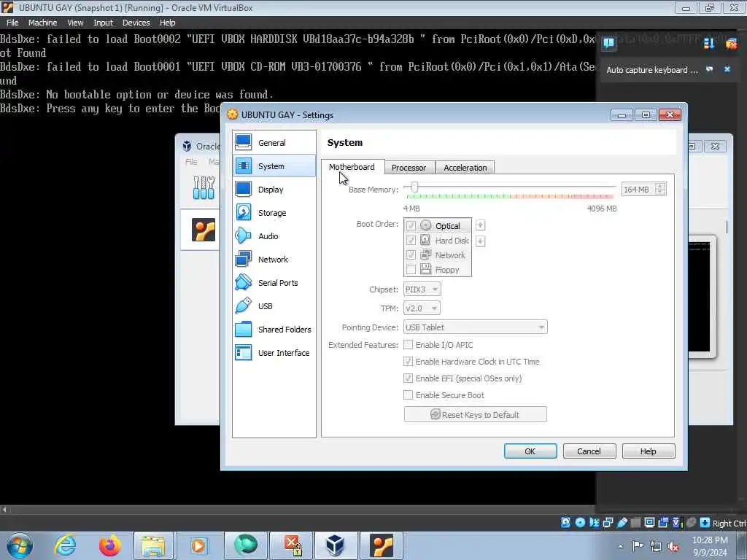The width and height of the screenshot is (747, 560).
Task: Enable Secure Boot checkbox
Action: [408, 394]
